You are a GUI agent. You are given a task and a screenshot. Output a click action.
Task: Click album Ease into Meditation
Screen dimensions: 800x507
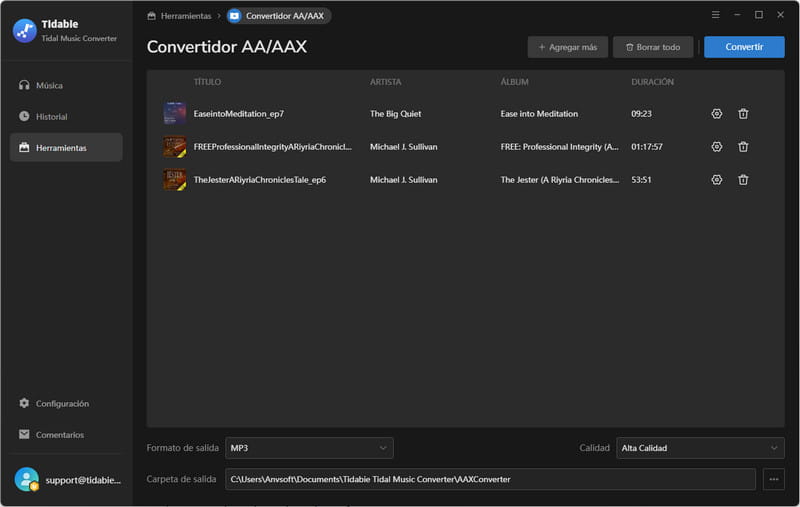pyautogui.click(x=539, y=114)
